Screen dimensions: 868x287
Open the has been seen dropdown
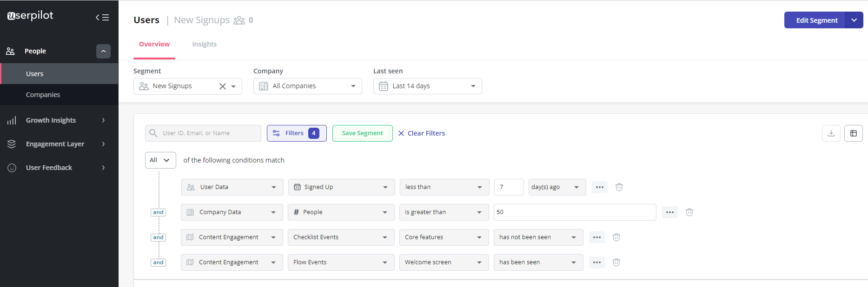pos(538,262)
